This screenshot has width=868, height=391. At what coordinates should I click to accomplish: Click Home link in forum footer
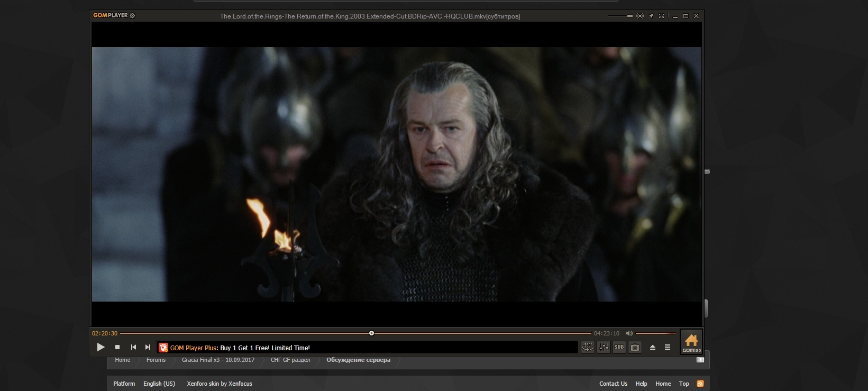[x=663, y=384]
